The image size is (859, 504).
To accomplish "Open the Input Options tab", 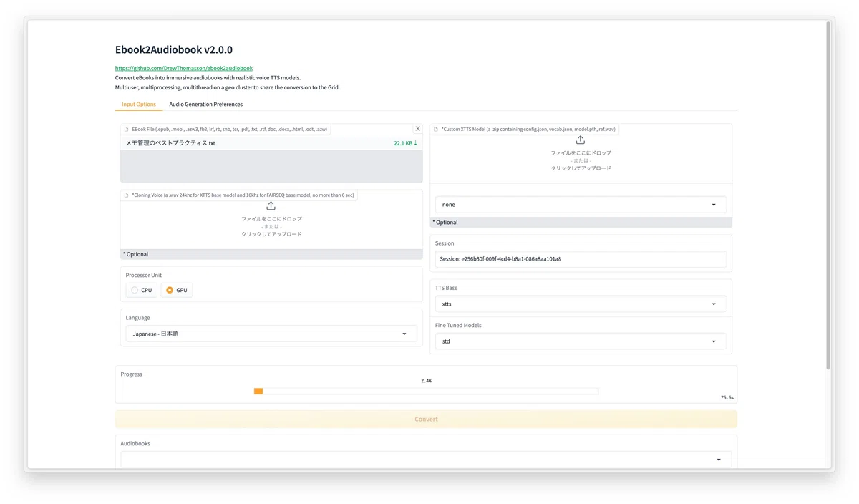I will 139,105.
